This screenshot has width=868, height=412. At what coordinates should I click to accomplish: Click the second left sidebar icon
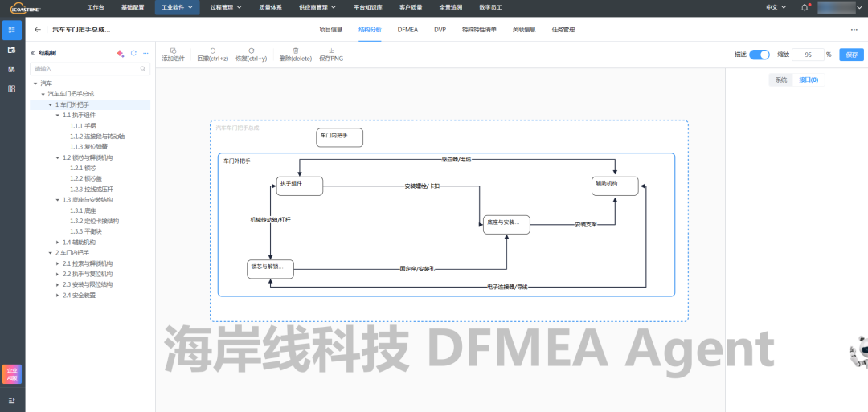pyautogui.click(x=11, y=50)
